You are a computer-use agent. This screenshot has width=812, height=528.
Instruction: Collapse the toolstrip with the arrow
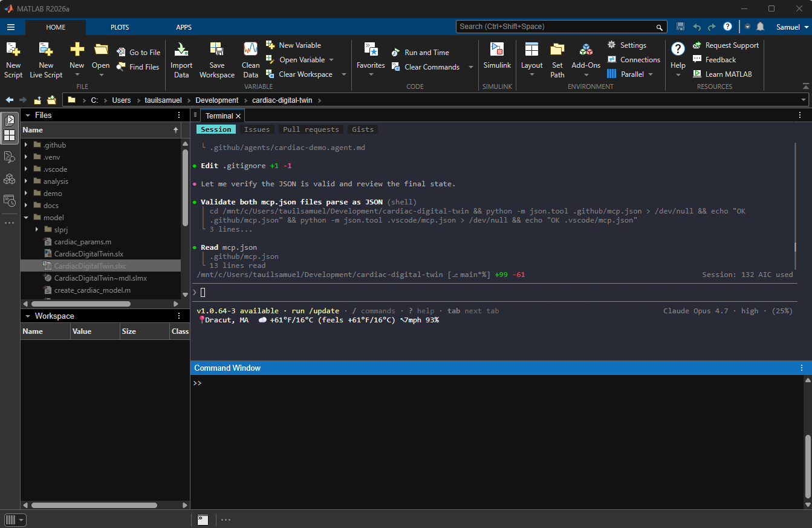[x=805, y=86]
